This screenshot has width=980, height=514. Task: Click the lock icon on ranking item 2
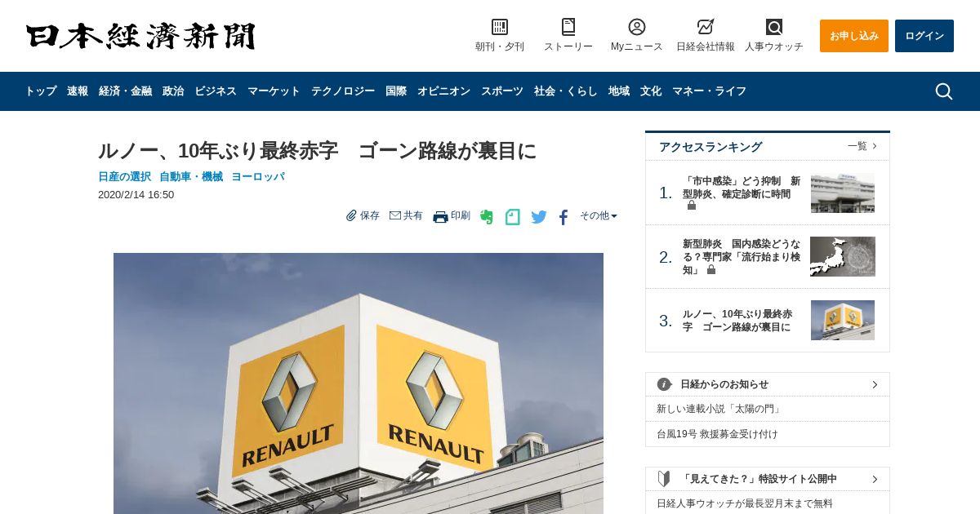click(x=711, y=269)
